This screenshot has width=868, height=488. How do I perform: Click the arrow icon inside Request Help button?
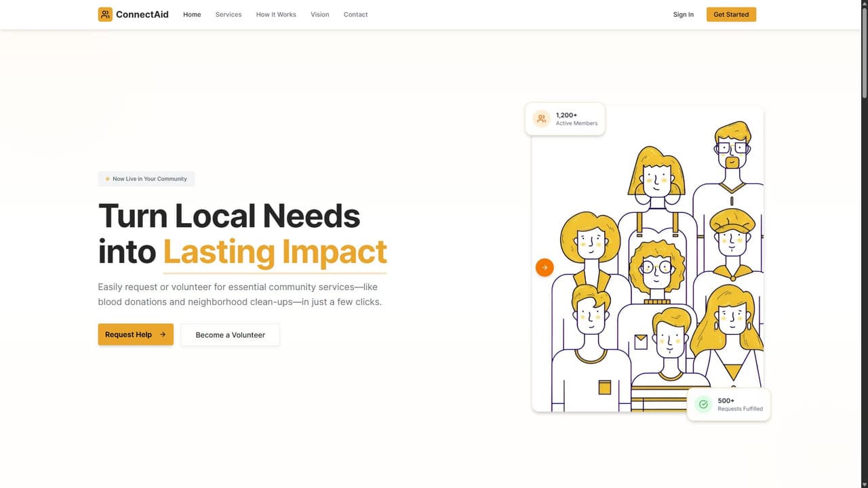tap(161, 334)
